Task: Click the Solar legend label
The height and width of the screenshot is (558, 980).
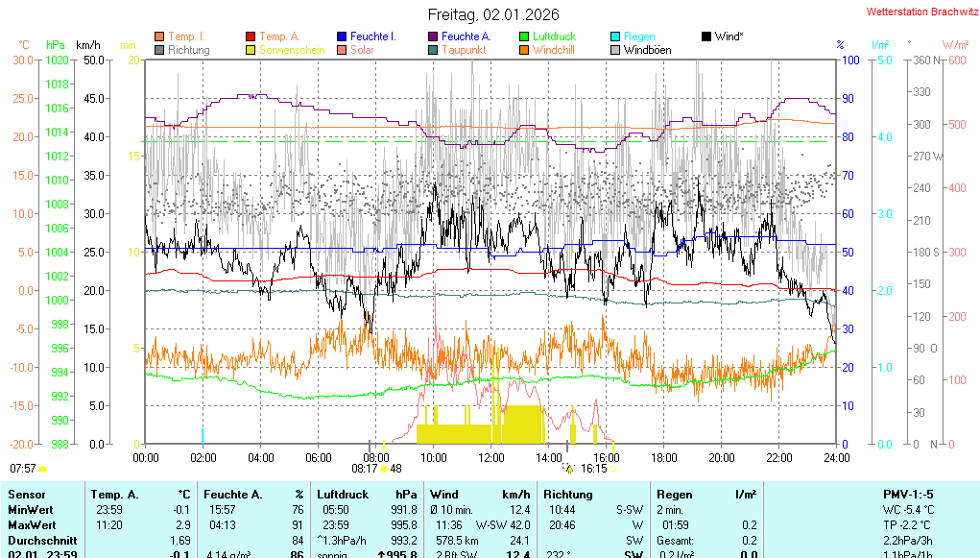Action: tap(363, 50)
